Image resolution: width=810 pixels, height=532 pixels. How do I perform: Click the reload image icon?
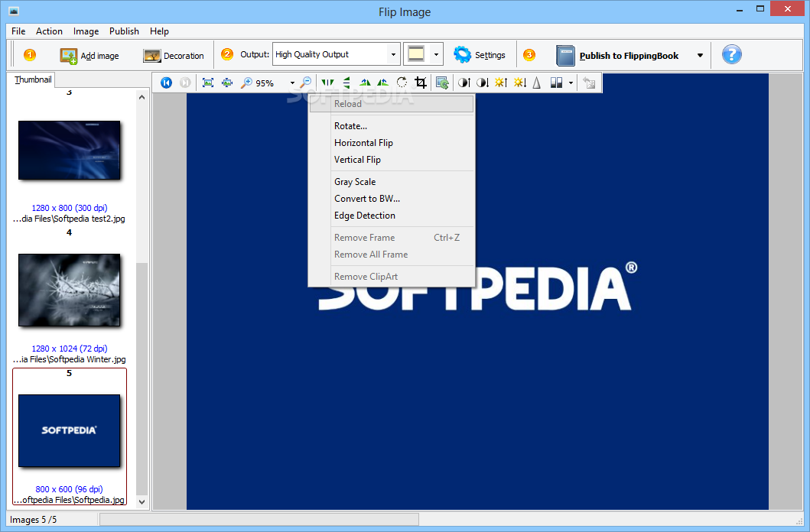[442, 83]
